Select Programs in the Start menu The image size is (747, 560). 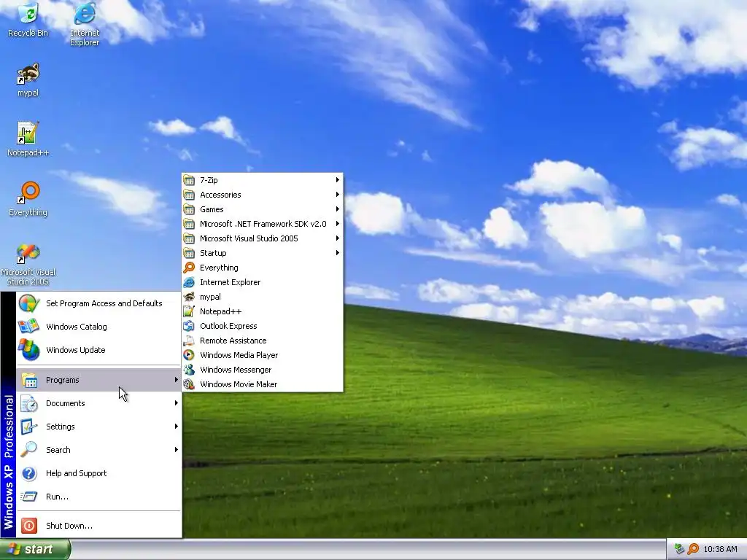pyautogui.click(x=98, y=380)
